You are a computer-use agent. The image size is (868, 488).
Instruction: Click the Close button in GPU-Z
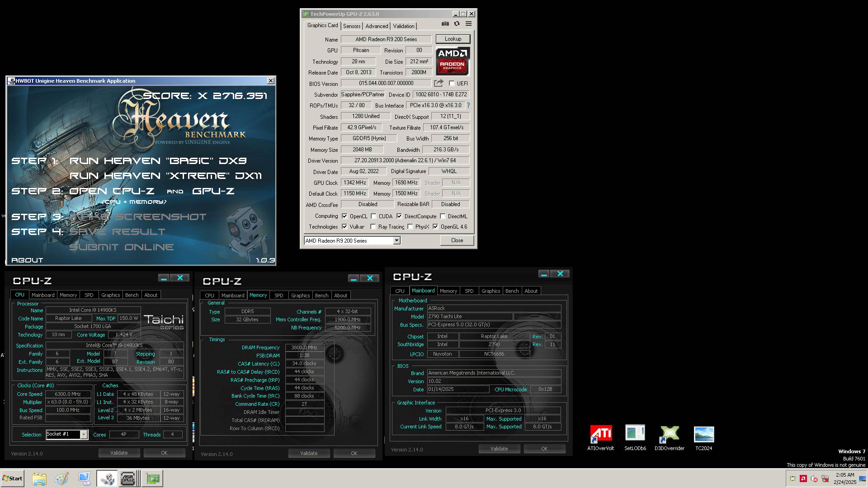457,240
